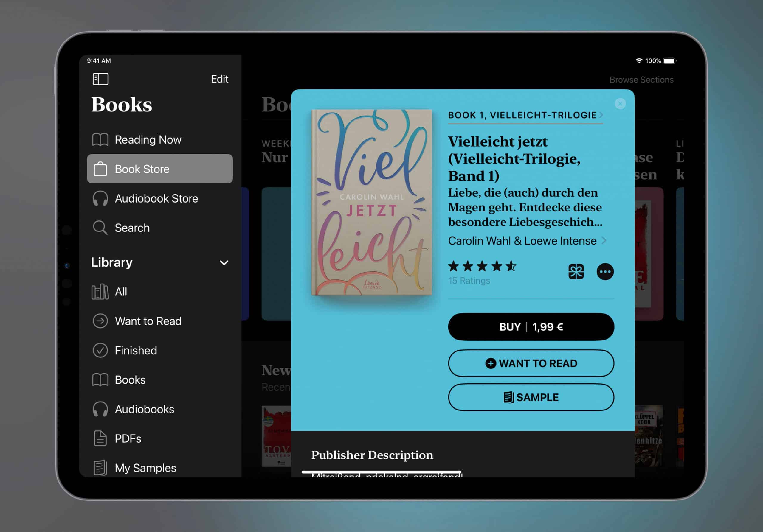Image resolution: width=763 pixels, height=532 pixels.
Task: Open the My Samples collection
Action: point(160,468)
